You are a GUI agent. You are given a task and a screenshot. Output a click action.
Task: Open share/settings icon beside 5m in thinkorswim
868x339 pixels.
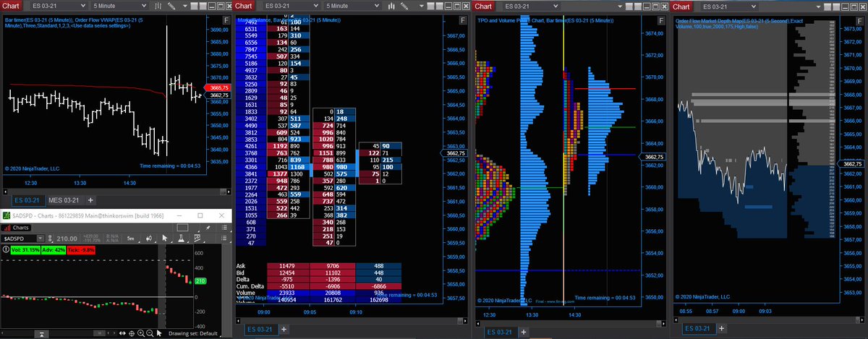click(149, 239)
